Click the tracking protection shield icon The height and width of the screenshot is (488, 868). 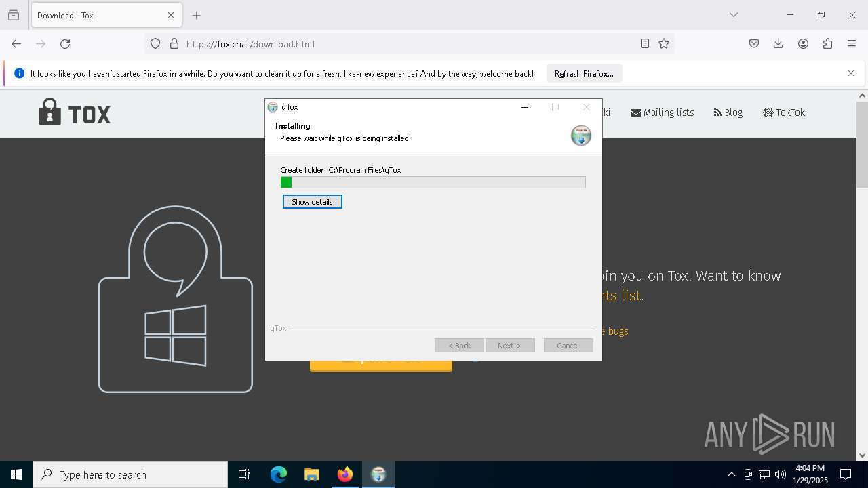pos(155,44)
